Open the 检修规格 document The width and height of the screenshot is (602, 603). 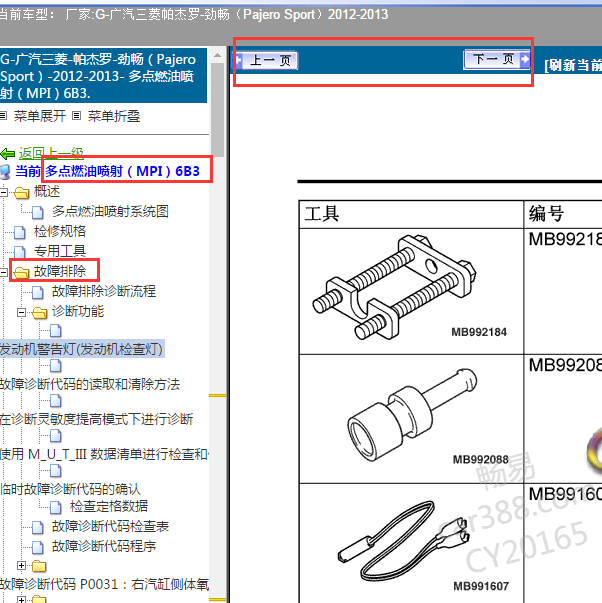(x=60, y=231)
